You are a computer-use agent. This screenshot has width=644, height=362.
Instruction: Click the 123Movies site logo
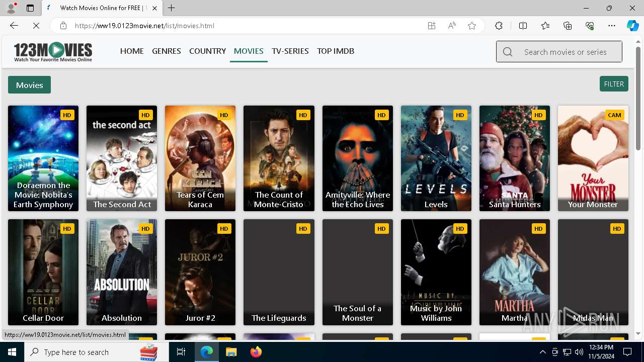pyautogui.click(x=53, y=51)
